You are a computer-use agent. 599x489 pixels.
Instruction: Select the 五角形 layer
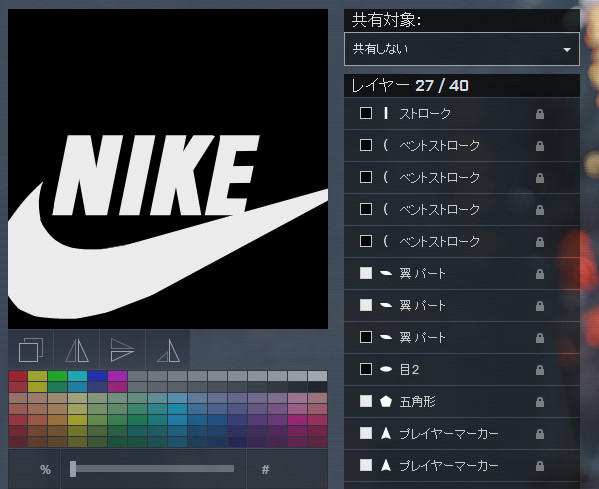(462, 402)
